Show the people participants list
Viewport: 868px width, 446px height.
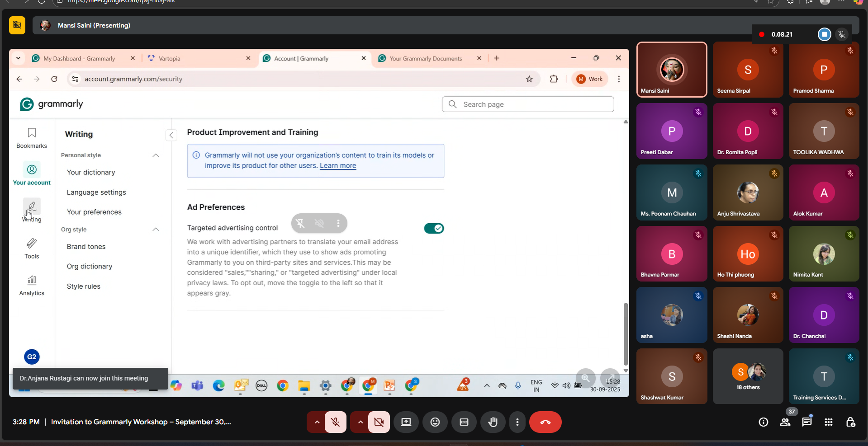coord(785,422)
